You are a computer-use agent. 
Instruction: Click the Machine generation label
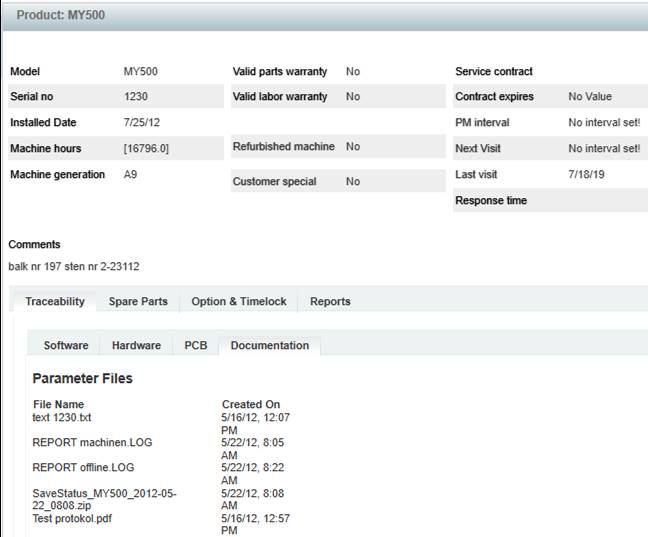57,174
